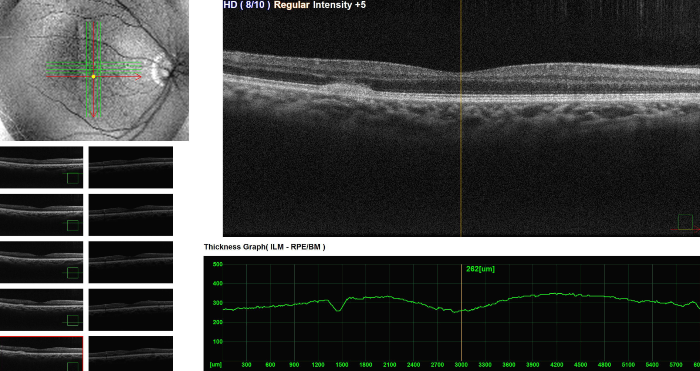The image size is (700, 371).
Task: Click the 5700 label on the distance axis
Action: [x=676, y=365]
